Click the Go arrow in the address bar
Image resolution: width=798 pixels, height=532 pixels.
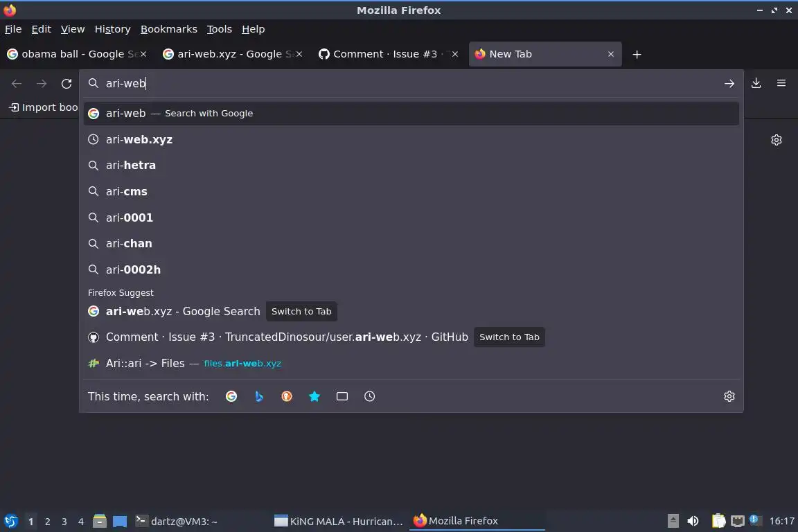[x=729, y=84]
